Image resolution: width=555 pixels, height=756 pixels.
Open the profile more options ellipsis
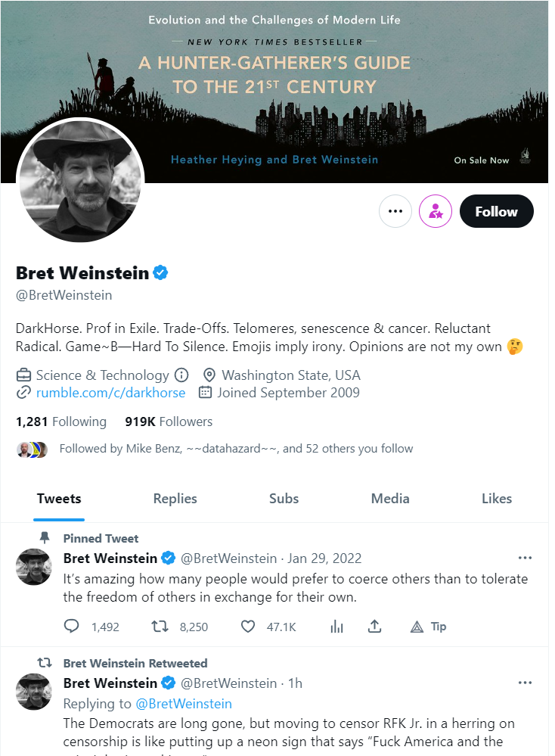[395, 212]
